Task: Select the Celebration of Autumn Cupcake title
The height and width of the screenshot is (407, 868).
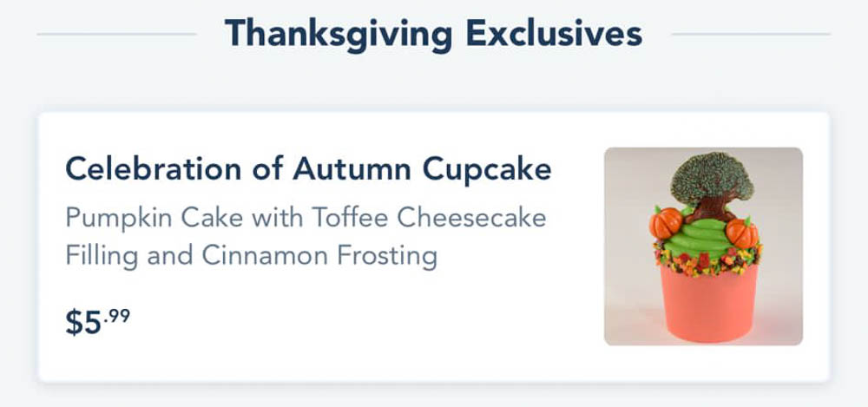Action: coord(308,168)
